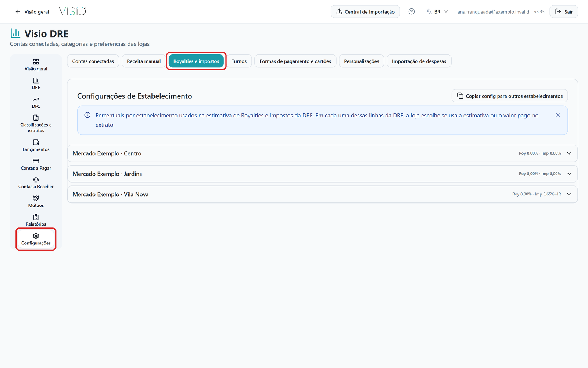The width and height of the screenshot is (588, 368).
Task: Open Contas a Pagar section
Action: 36,164
